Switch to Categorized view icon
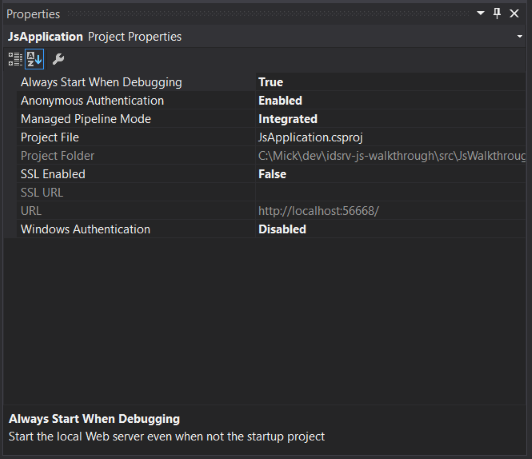532x459 pixels. click(15, 59)
